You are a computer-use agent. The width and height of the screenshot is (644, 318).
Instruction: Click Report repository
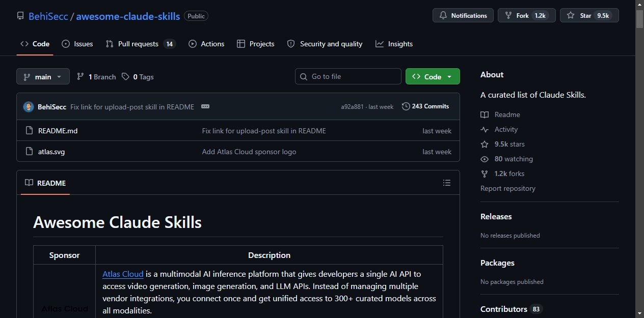click(x=508, y=188)
